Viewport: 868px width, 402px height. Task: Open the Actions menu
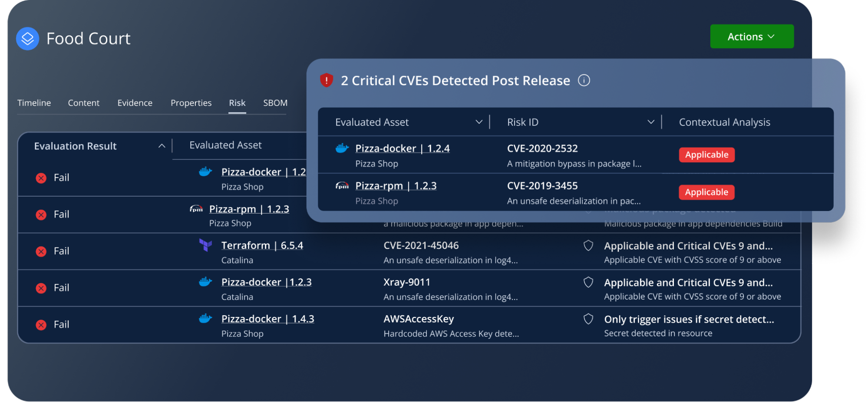752,36
